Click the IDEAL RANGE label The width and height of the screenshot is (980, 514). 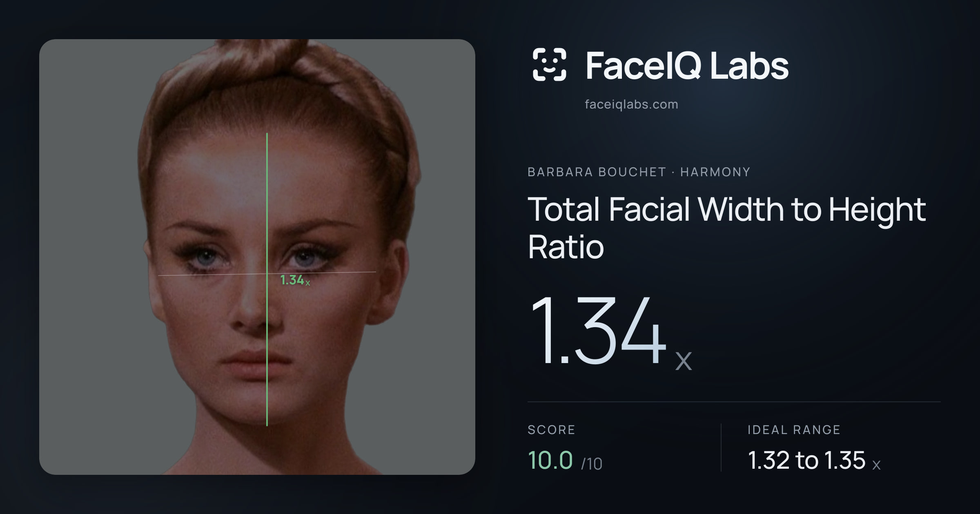tap(794, 430)
